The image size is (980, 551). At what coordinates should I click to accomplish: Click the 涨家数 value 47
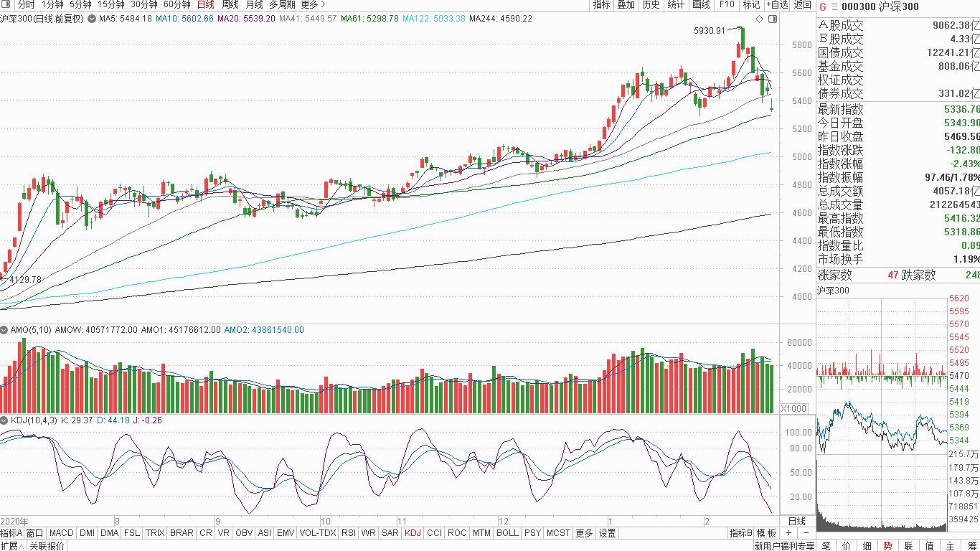point(892,275)
